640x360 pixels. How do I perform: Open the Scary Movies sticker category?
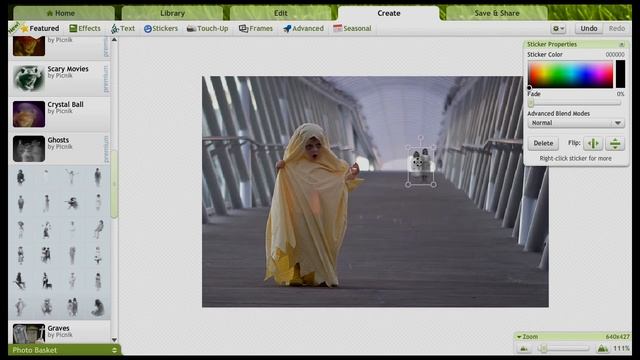[x=59, y=78]
